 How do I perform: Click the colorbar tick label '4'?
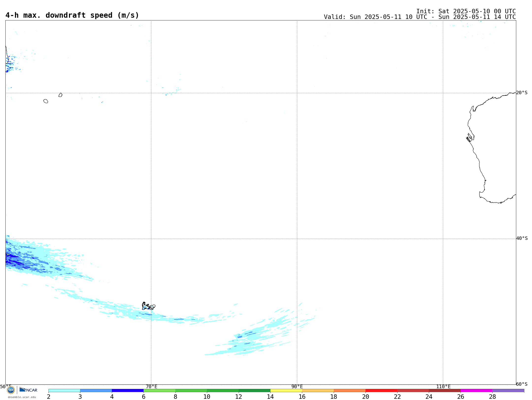(x=112, y=397)
